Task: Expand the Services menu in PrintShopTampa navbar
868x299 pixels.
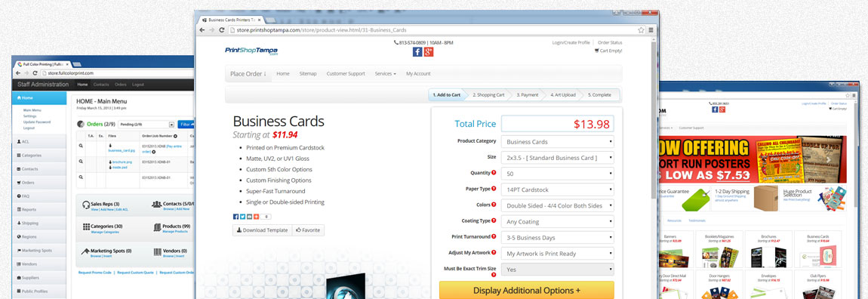Action: pos(385,74)
